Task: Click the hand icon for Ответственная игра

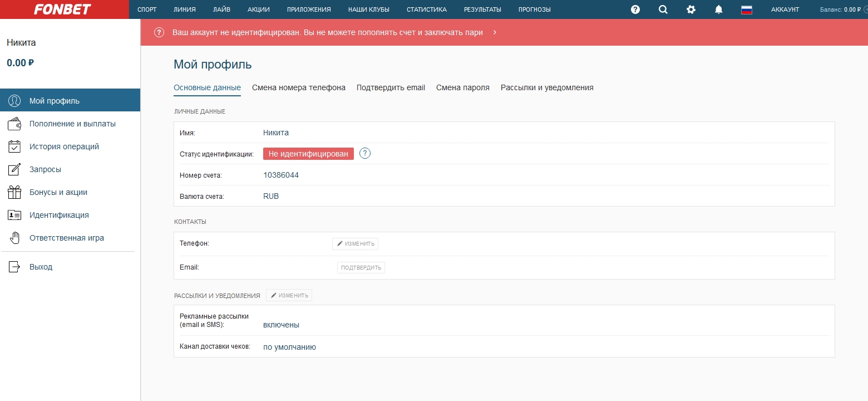Action: 14,238
